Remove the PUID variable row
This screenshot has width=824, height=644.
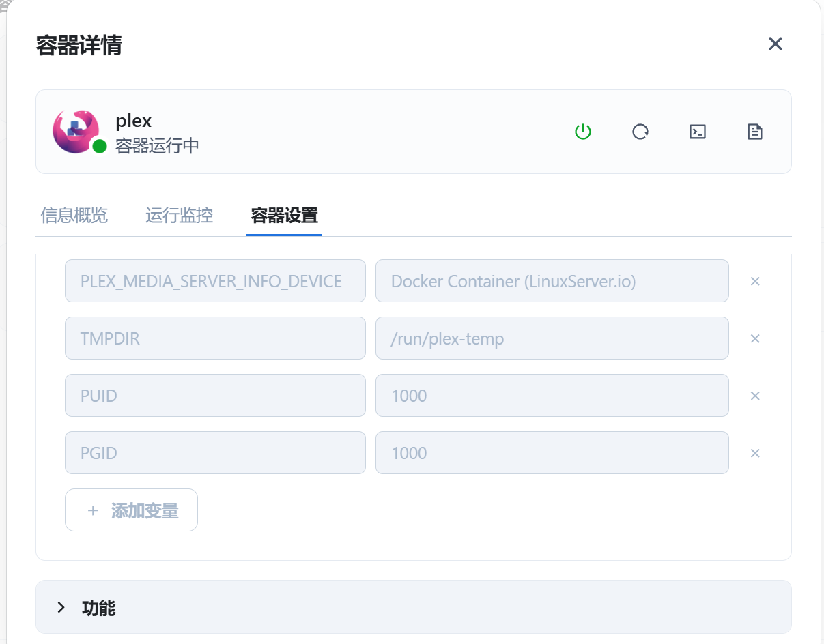coord(755,396)
